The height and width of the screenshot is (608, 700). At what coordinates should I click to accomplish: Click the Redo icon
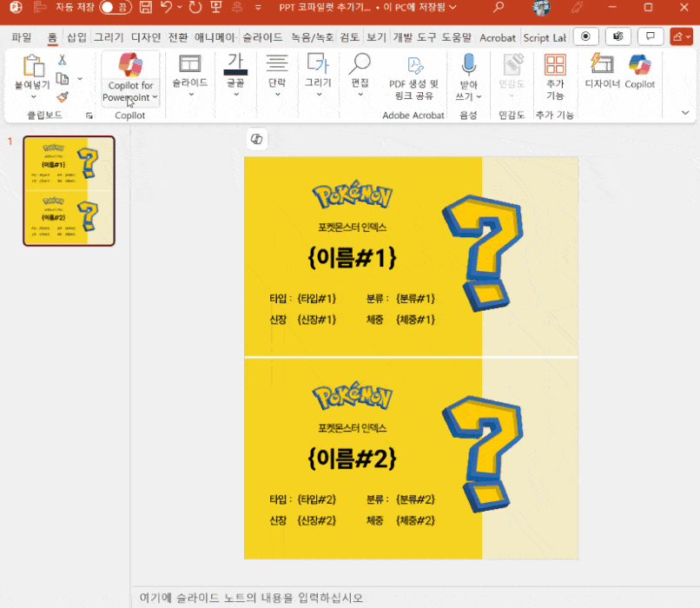click(195, 8)
